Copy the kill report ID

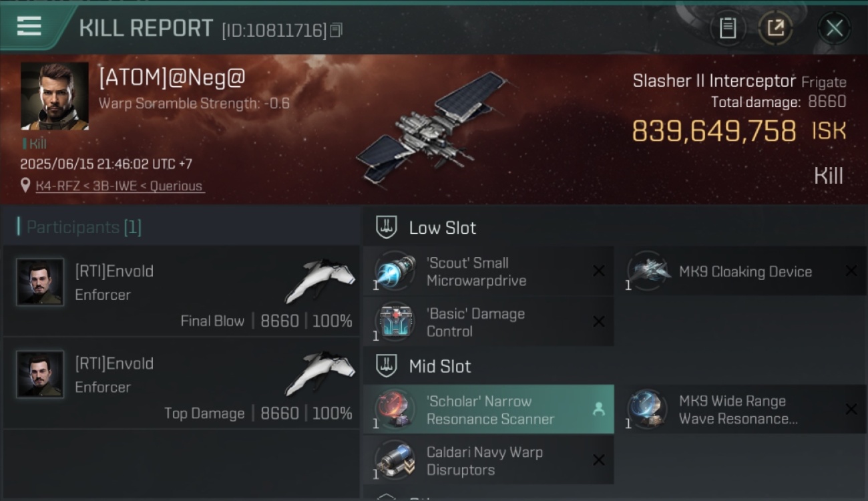click(337, 30)
